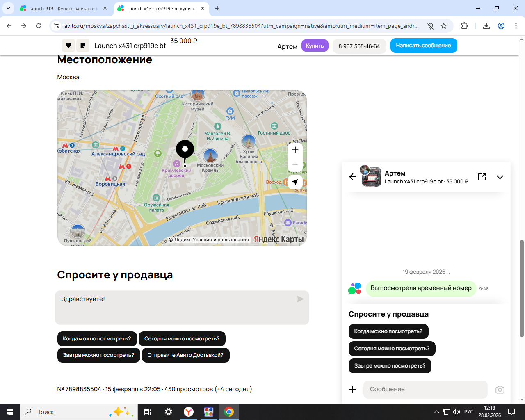Click Написать сообщение button
The width and height of the screenshot is (525, 420).
click(424, 46)
